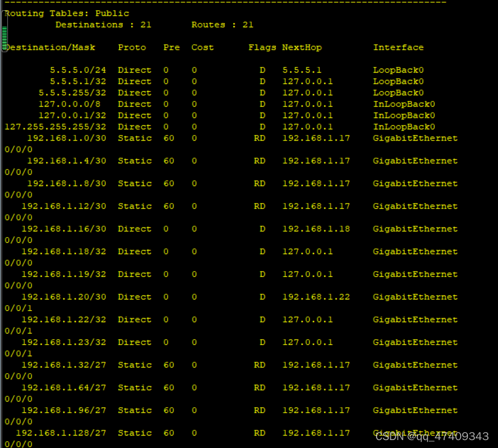
Task: Click InLoopBack0 on 127.255.255.255/32 row
Action: (x=404, y=126)
